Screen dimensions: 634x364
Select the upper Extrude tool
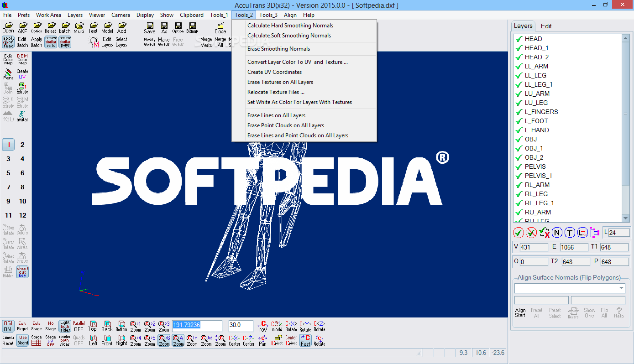point(22,88)
